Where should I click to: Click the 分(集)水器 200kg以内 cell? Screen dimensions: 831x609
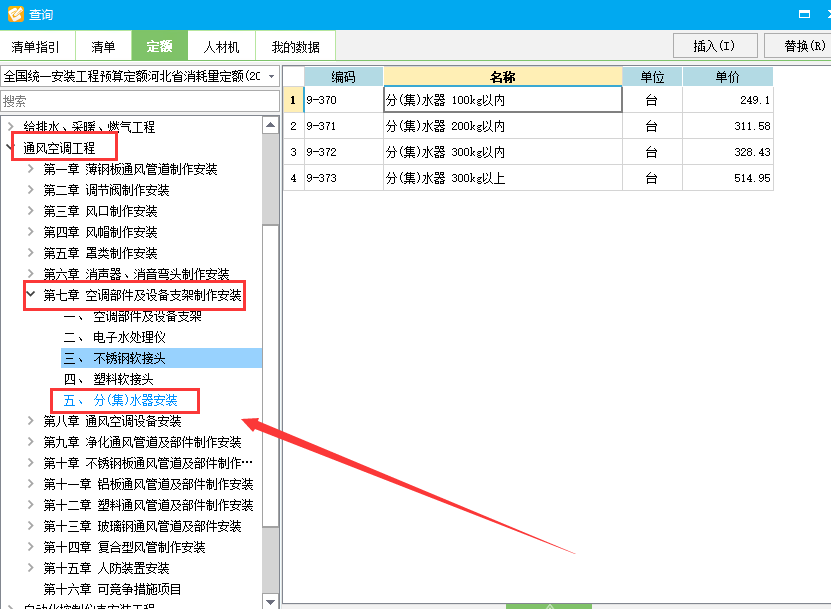pos(502,126)
